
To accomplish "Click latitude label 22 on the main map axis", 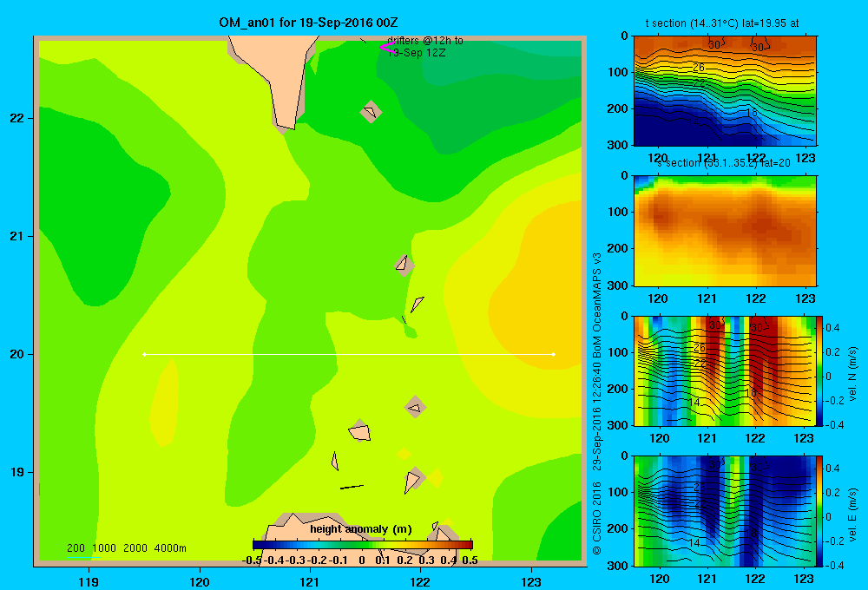I will [17, 118].
